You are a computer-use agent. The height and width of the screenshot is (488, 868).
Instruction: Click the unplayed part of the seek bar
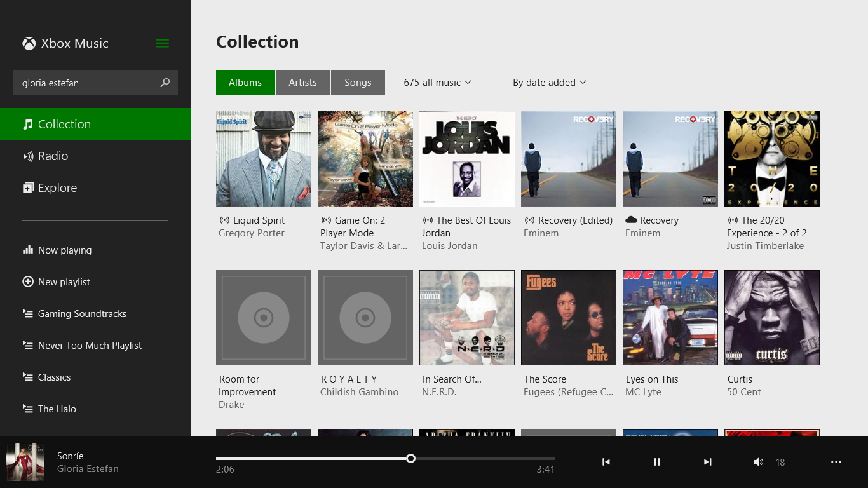point(485,458)
